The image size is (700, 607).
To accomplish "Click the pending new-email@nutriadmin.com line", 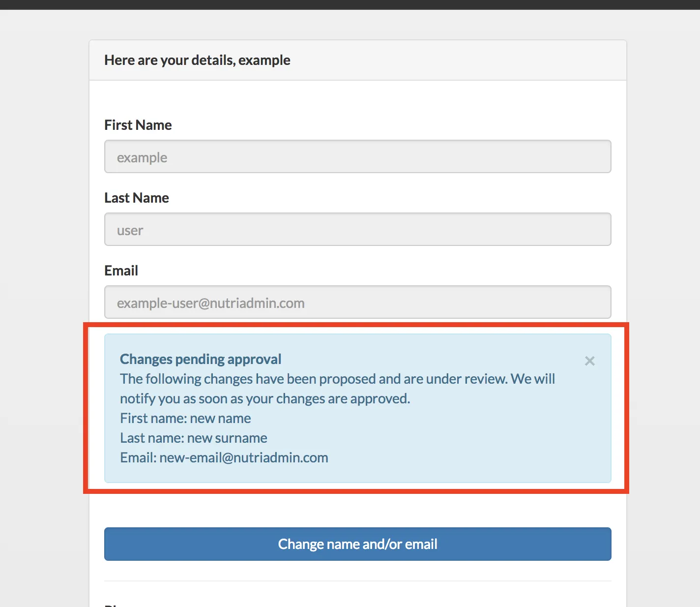I will tap(224, 457).
